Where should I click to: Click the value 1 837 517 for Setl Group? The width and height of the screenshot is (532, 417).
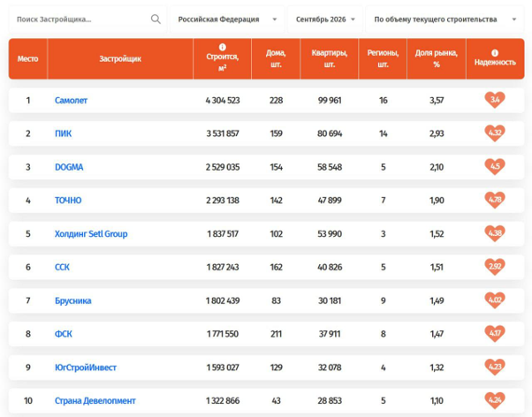pyautogui.click(x=223, y=234)
